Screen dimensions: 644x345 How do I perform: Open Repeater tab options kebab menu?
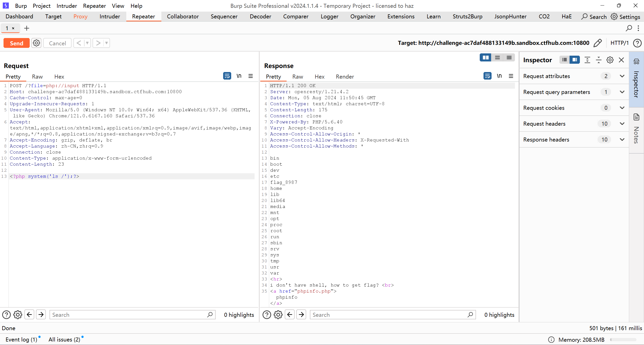pos(638,28)
